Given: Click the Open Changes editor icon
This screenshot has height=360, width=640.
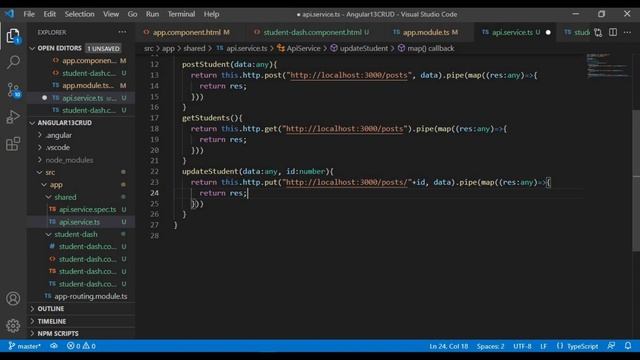Looking at the screenshot, I should point(598,32).
